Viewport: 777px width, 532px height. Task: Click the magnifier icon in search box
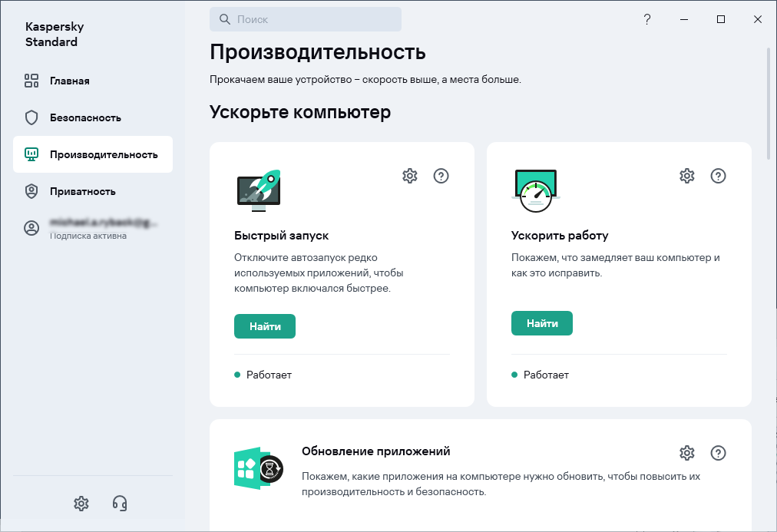click(224, 19)
